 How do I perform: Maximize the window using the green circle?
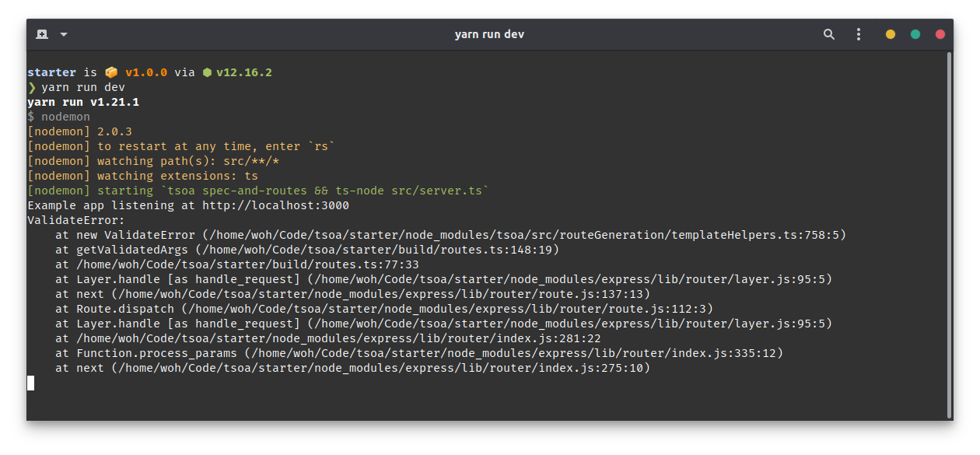click(915, 34)
